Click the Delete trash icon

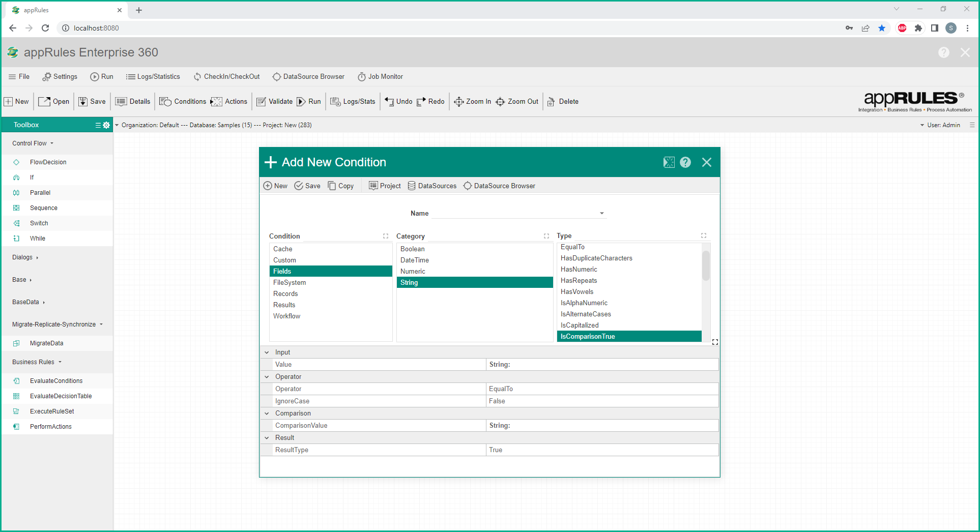click(551, 102)
